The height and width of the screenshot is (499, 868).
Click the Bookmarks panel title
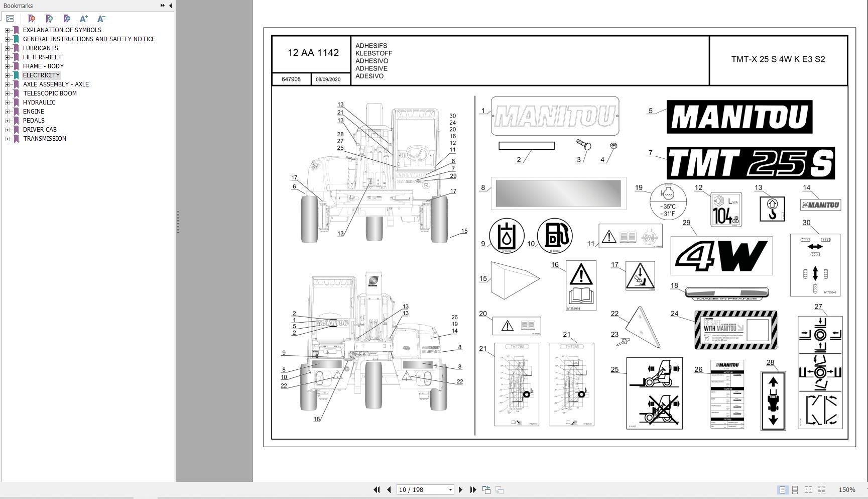click(x=18, y=6)
